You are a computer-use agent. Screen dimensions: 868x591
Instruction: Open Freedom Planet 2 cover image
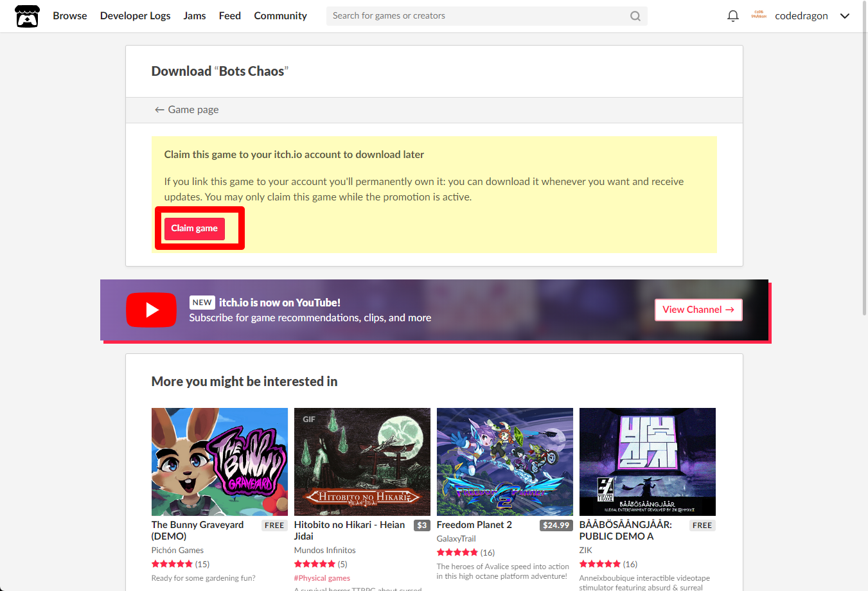505,462
